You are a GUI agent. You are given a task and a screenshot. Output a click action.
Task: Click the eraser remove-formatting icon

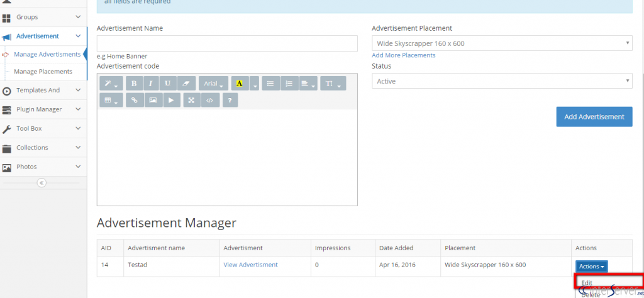186,84
